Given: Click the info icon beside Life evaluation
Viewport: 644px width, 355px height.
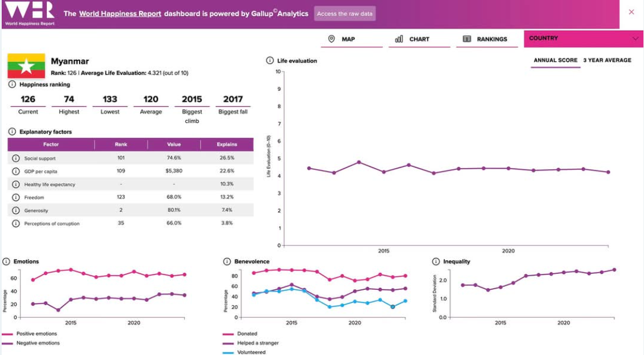Looking at the screenshot, I should [x=270, y=61].
